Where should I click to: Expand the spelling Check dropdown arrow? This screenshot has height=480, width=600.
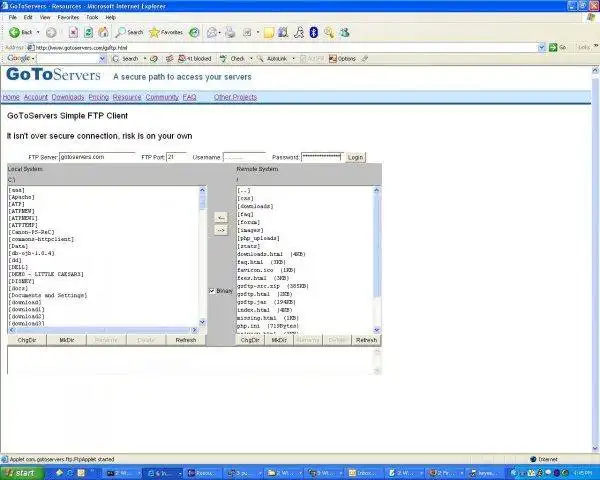coord(251,59)
